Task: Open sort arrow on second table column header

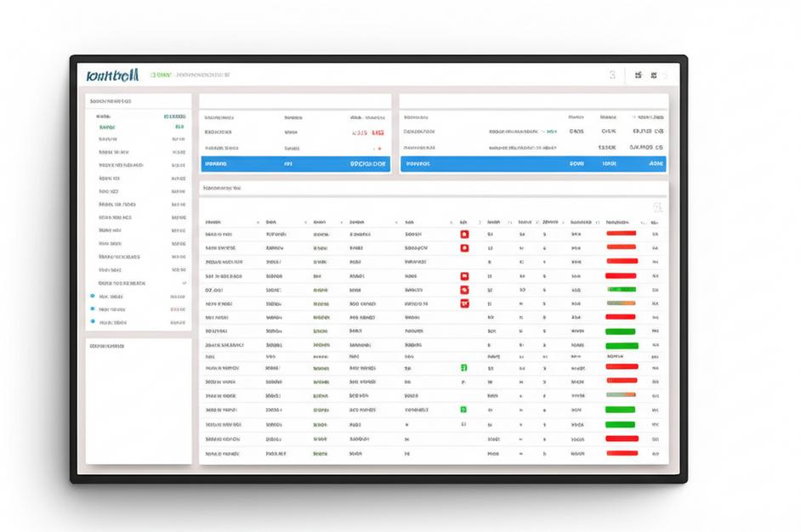Action: pos(305,222)
